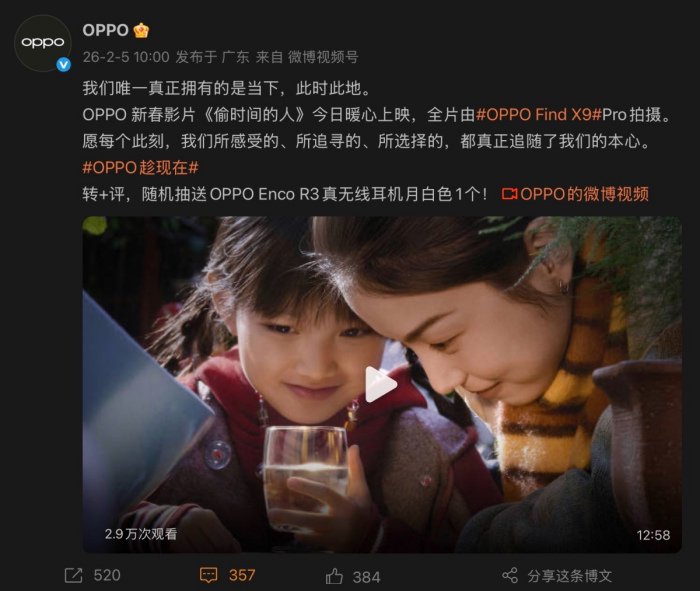Click the 384 like count
Viewport: 700px width, 591px height.
[x=367, y=577]
